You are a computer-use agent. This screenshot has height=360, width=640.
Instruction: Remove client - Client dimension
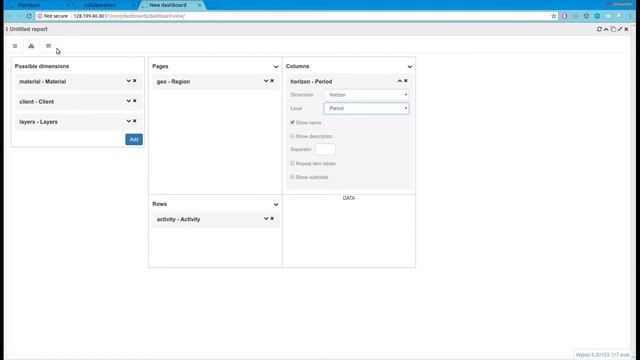coord(135,101)
